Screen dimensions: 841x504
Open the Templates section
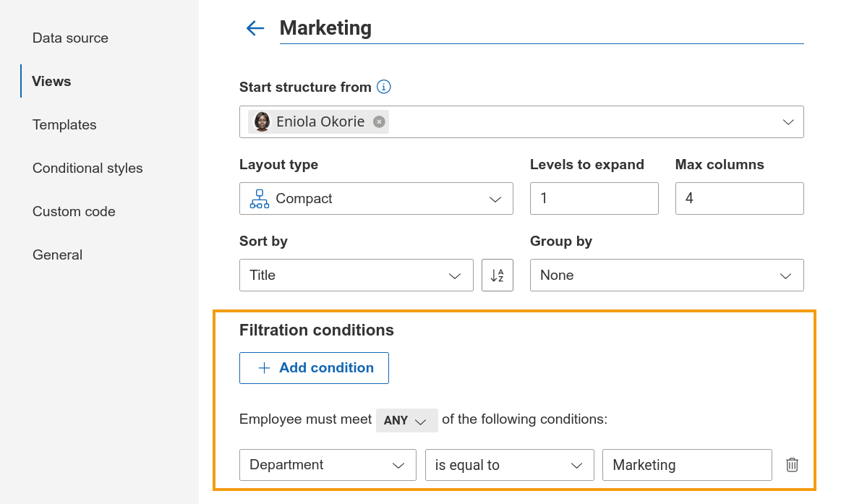pos(64,125)
